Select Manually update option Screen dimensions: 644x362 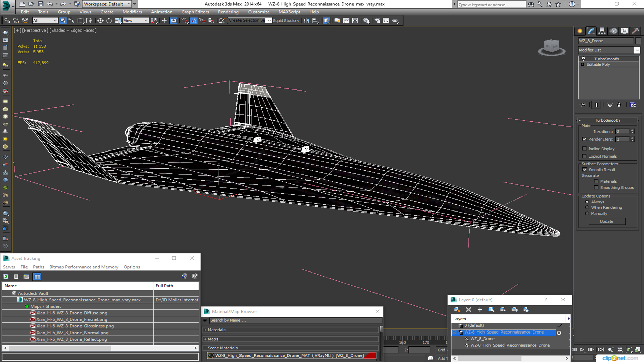point(587,213)
